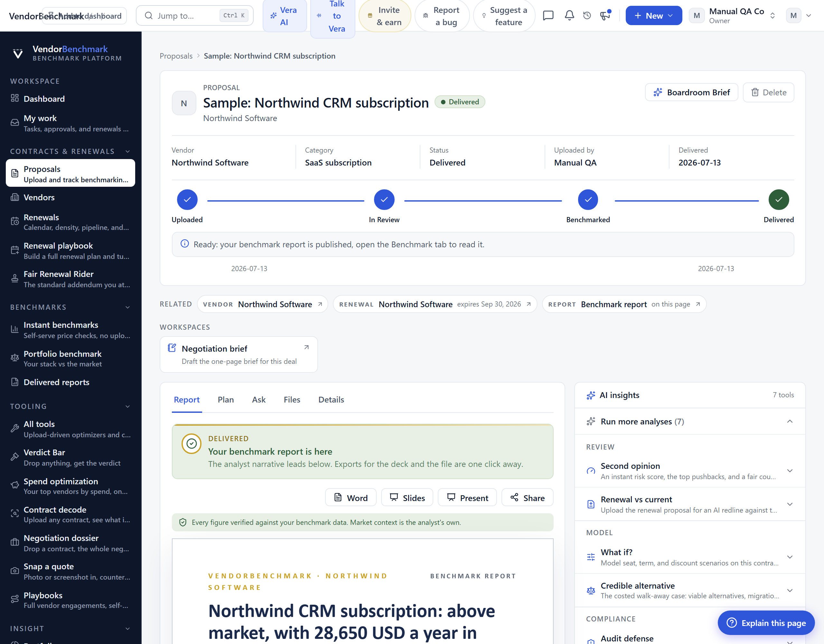
Task: Collapse the Tooling sidebar section
Action: [127, 407]
